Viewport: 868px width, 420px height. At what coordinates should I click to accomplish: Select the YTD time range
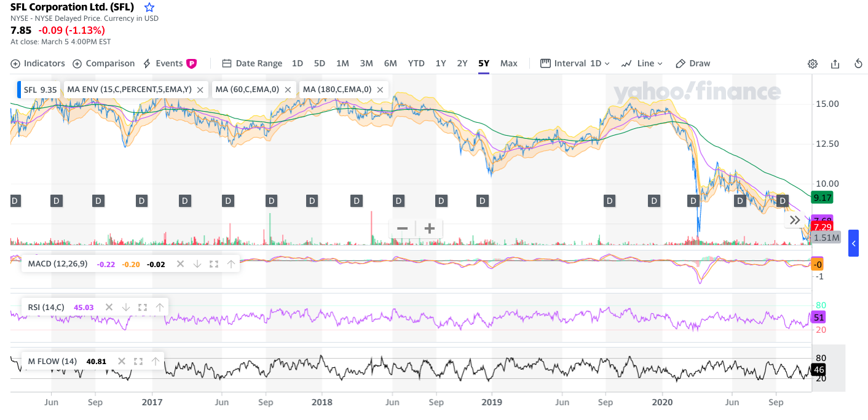click(416, 63)
